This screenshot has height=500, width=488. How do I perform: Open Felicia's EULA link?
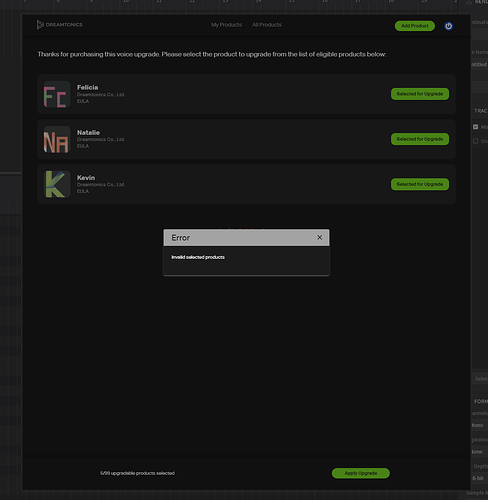click(83, 101)
